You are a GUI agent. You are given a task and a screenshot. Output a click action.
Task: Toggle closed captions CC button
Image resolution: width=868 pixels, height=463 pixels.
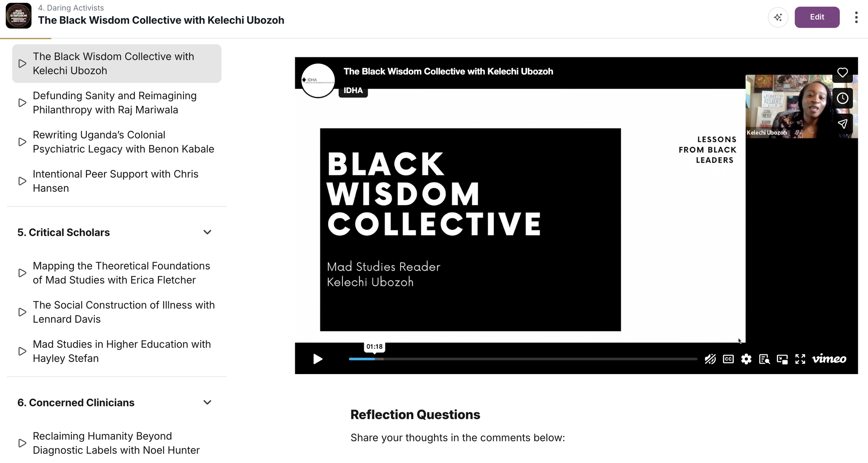[728, 359]
